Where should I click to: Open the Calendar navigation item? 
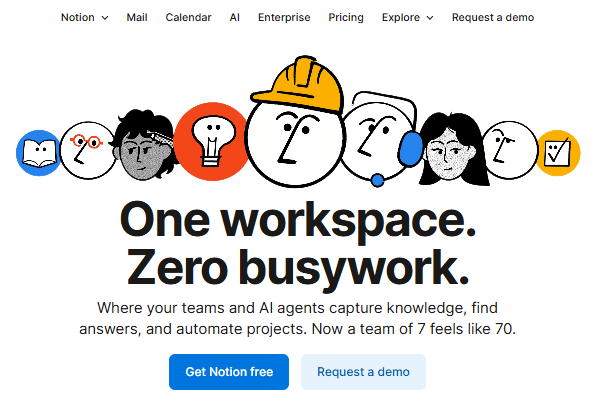coord(188,17)
